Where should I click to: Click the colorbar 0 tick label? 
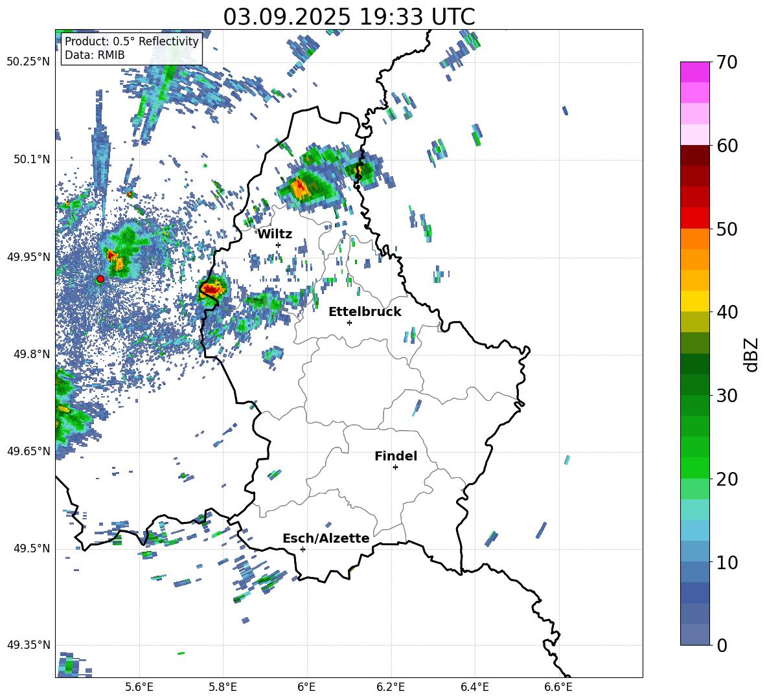tap(722, 645)
